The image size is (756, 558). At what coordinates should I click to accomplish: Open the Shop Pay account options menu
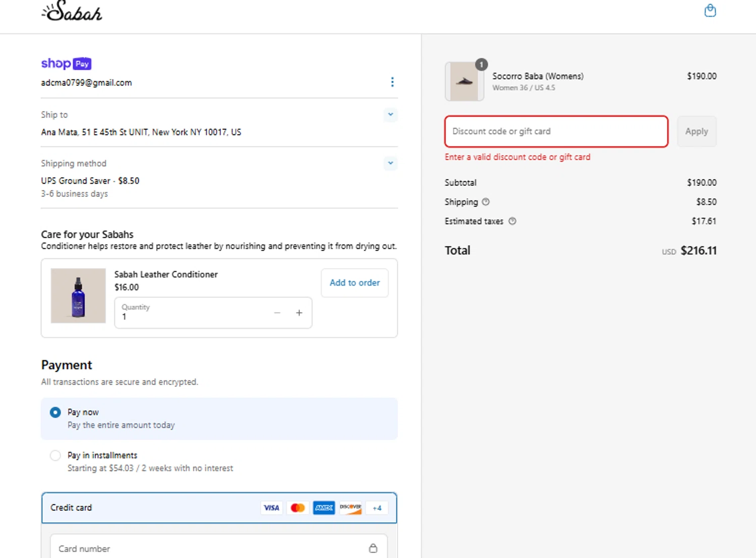point(392,82)
